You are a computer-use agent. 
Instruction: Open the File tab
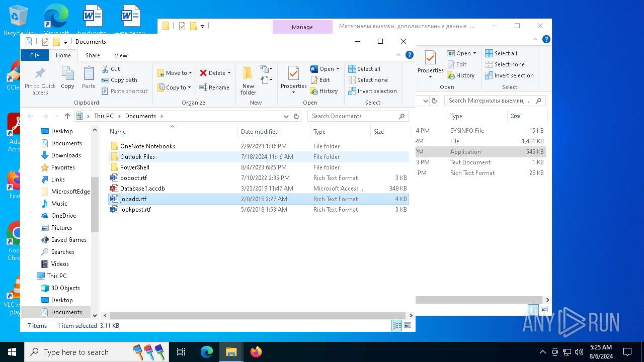[35, 55]
